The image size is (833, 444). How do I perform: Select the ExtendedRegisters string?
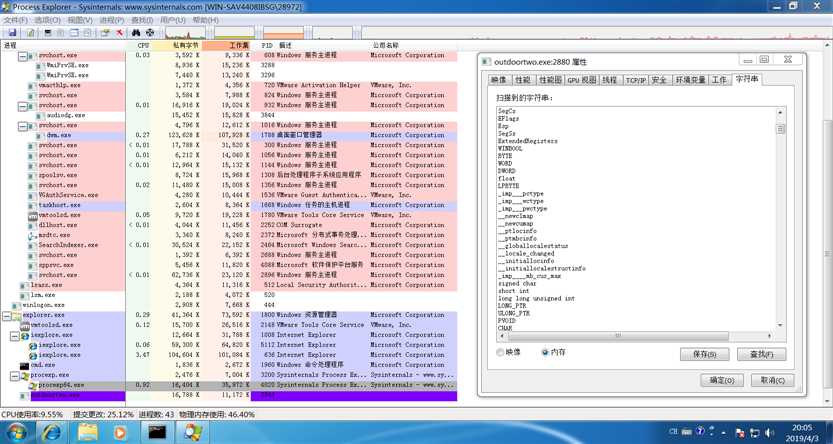pyautogui.click(x=528, y=141)
